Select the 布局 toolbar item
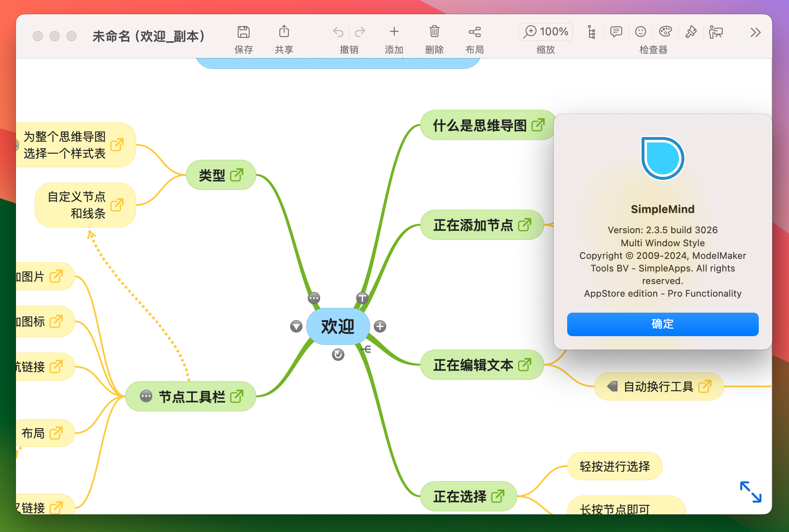This screenshot has height=532, width=789. pyautogui.click(x=475, y=38)
